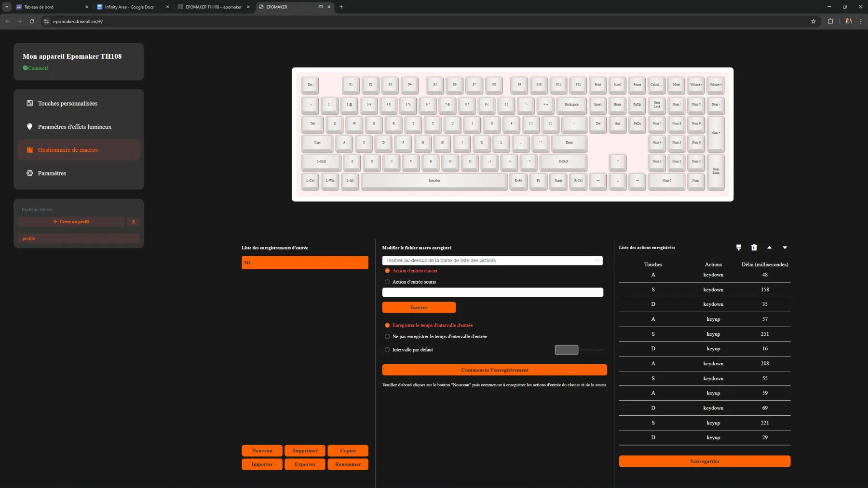Click Commencer l'enregistrement button
The image size is (868, 488).
click(494, 370)
